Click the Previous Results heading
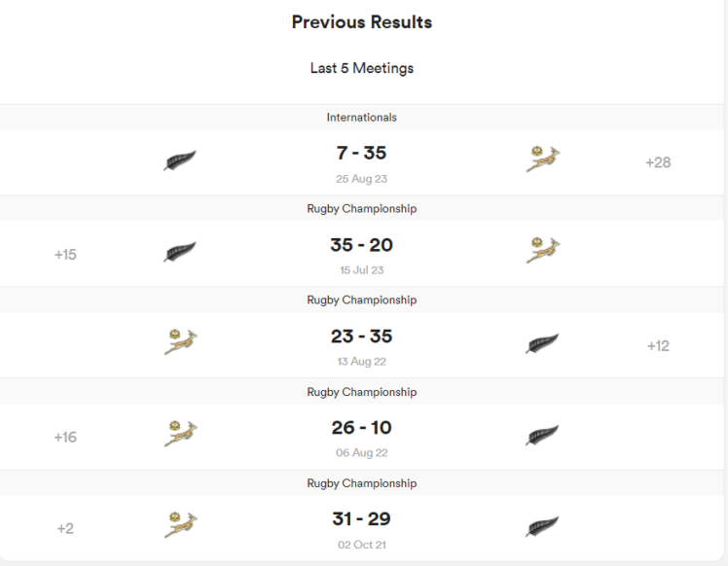Image resolution: width=728 pixels, height=566 pixels. [x=362, y=22]
